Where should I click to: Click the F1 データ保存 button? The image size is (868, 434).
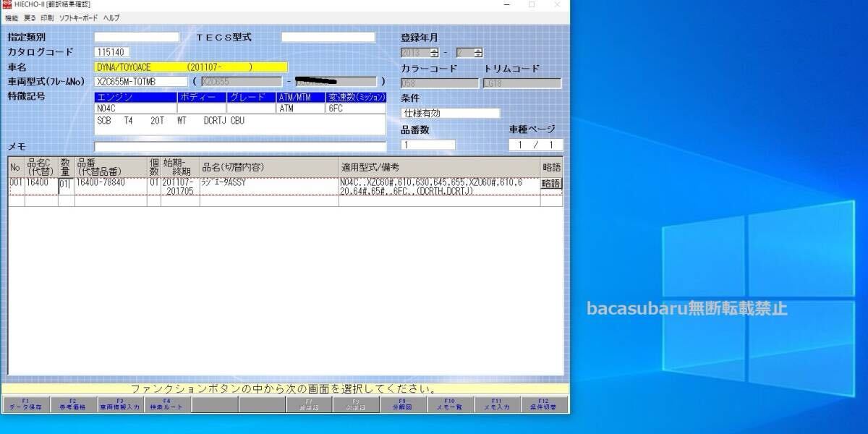26,404
